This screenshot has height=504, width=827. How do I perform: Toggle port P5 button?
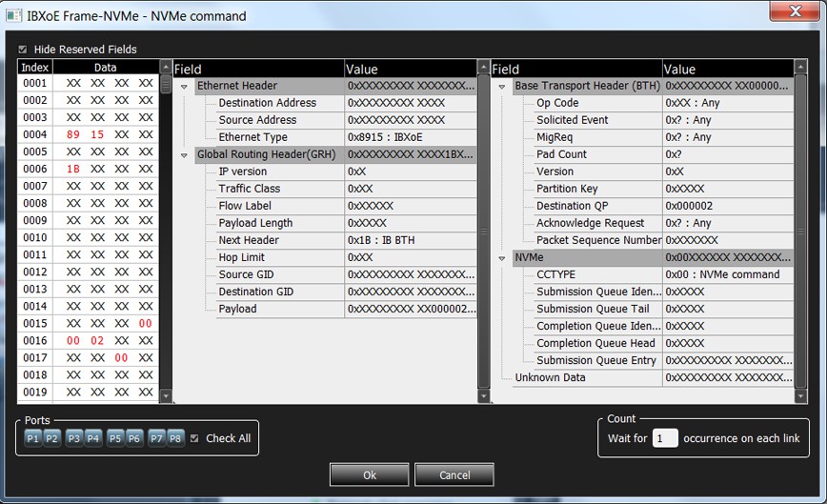pyautogui.click(x=115, y=438)
